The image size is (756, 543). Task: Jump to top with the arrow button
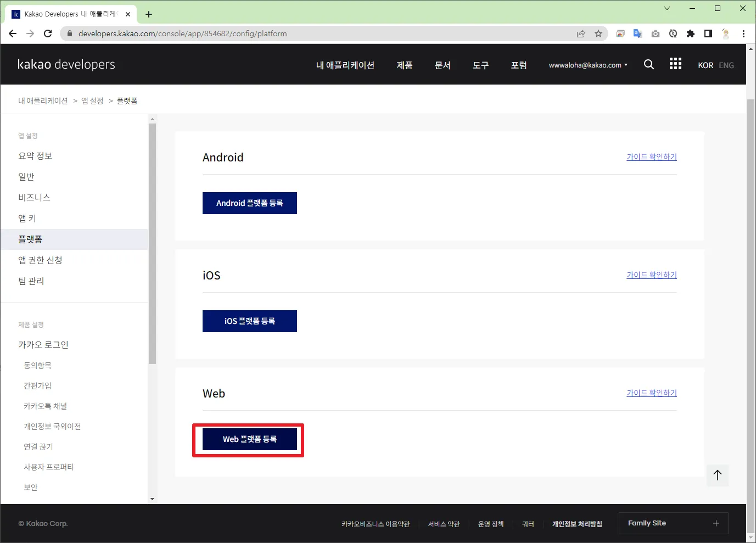pos(718,475)
